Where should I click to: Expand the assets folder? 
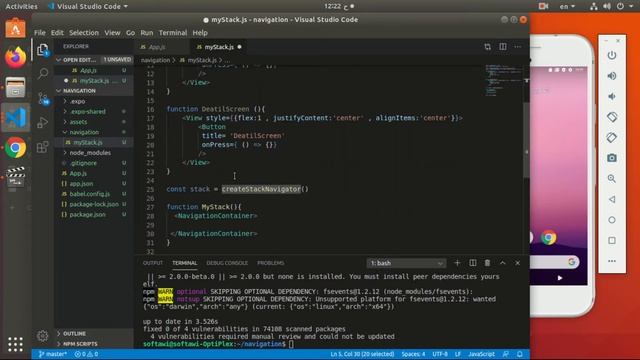pyautogui.click(x=94, y=122)
